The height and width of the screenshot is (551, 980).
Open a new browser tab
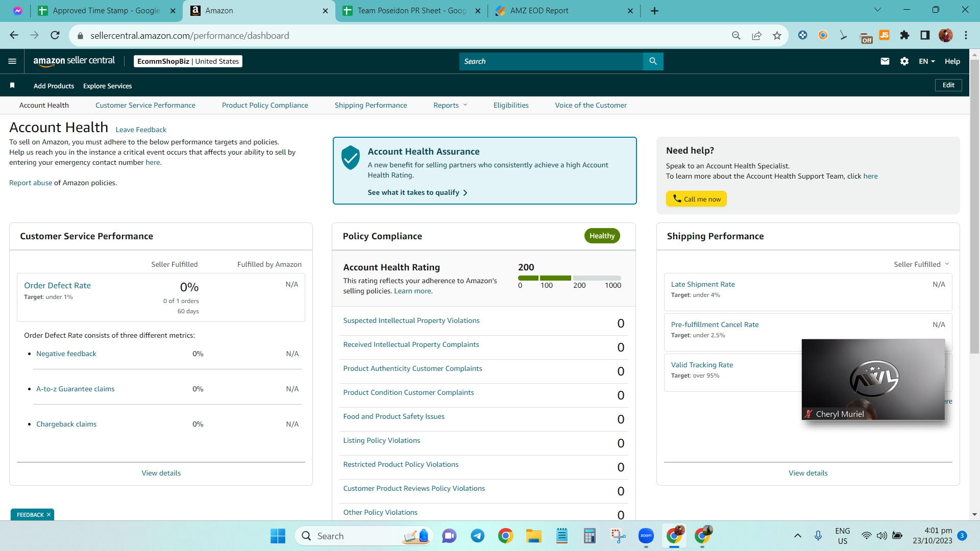tap(654, 11)
